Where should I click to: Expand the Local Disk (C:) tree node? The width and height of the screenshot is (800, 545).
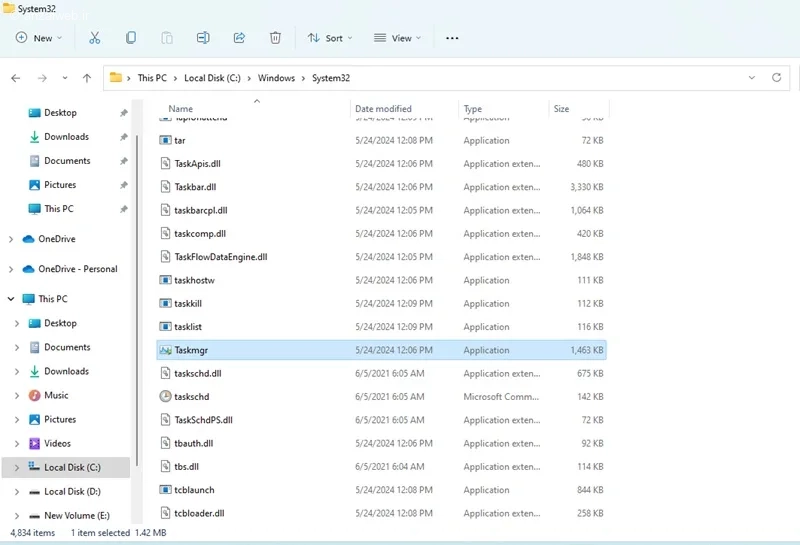tap(16, 467)
